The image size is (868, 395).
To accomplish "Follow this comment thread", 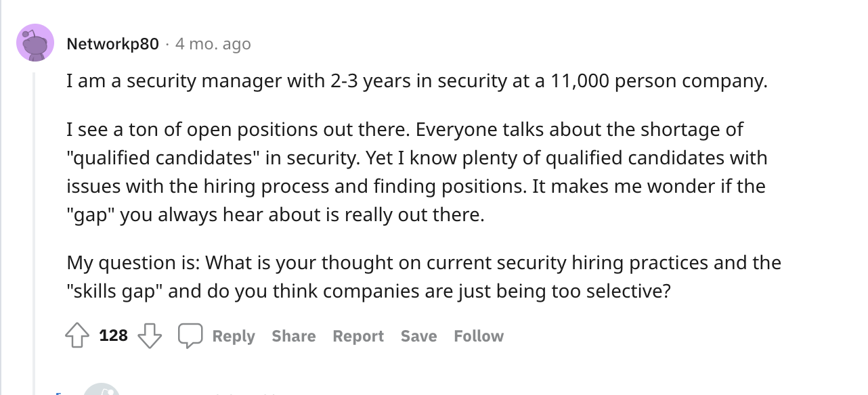I will pos(479,336).
